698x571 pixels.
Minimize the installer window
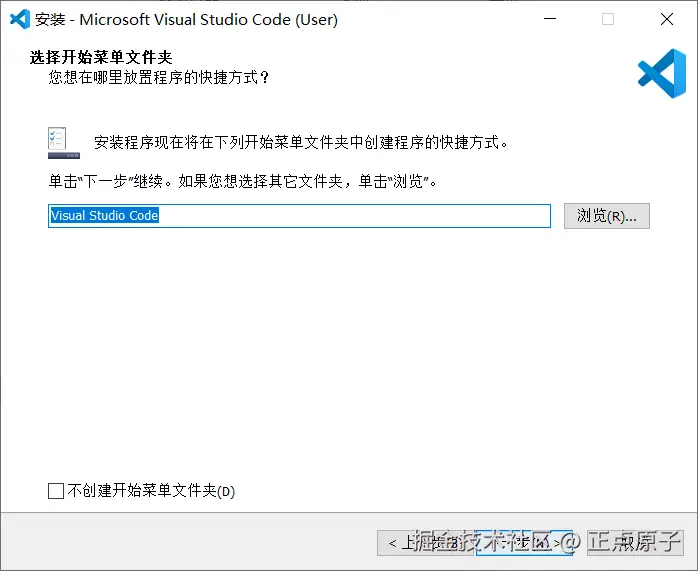(x=550, y=19)
